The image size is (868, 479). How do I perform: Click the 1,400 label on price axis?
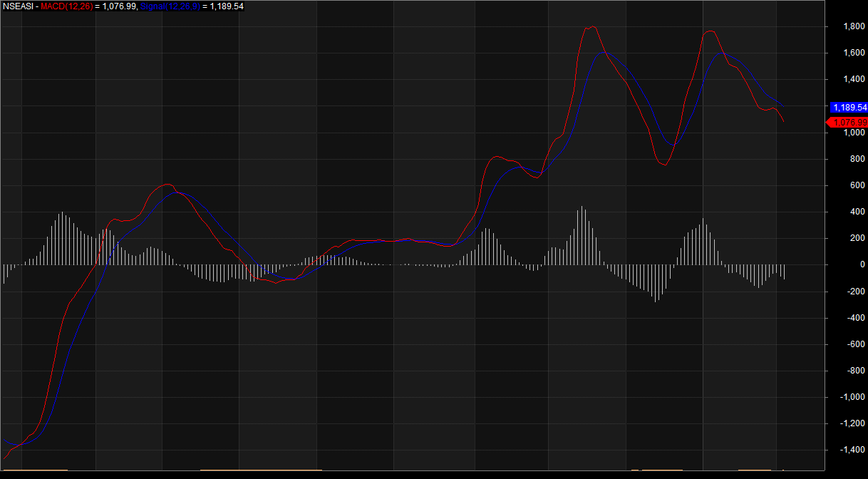[854, 80]
